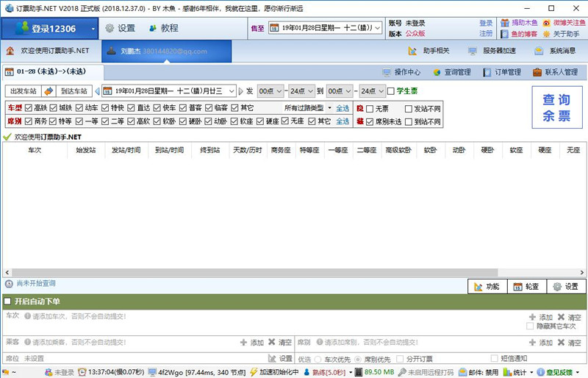The image size is (588, 378).
Task: Uncheck 商务 seat type checkbox
Action: point(29,121)
